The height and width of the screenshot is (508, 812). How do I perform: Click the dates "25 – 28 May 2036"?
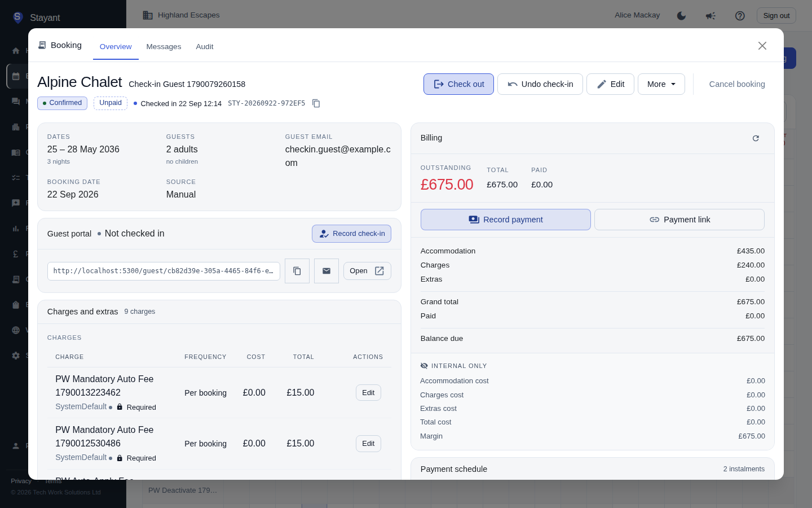(83, 150)
